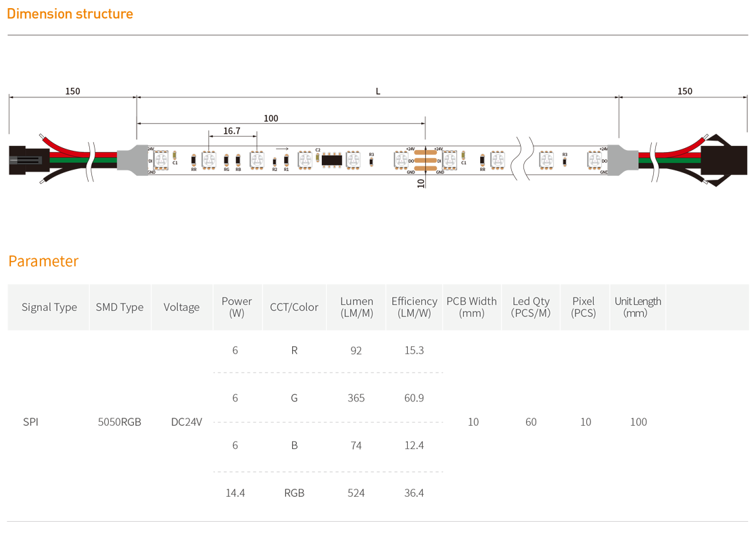Click the 5050RGB SMD type cell
This screenshot has height=557, width=756.
(120, 422)
